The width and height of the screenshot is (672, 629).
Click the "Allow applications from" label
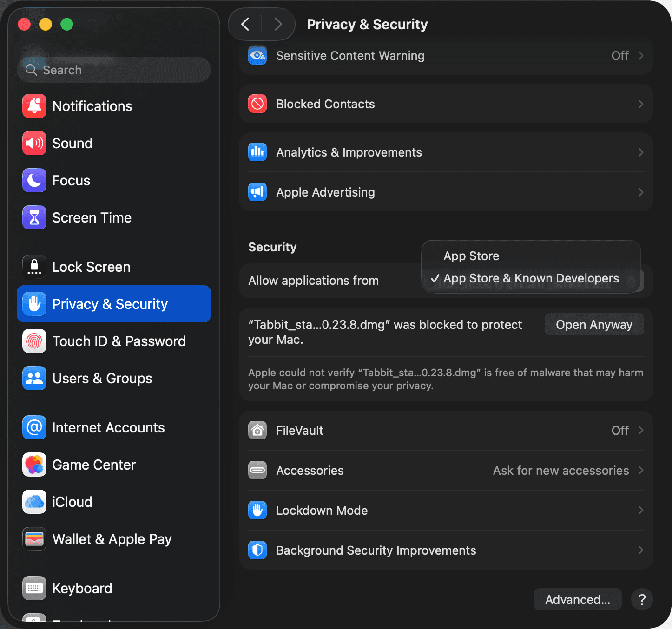point(314,281)
